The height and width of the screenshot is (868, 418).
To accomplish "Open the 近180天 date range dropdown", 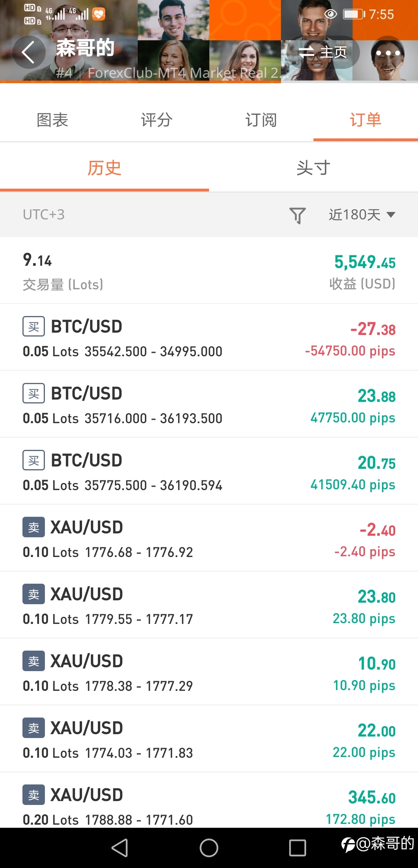I will pyautogui.click(x=362, y=215).
